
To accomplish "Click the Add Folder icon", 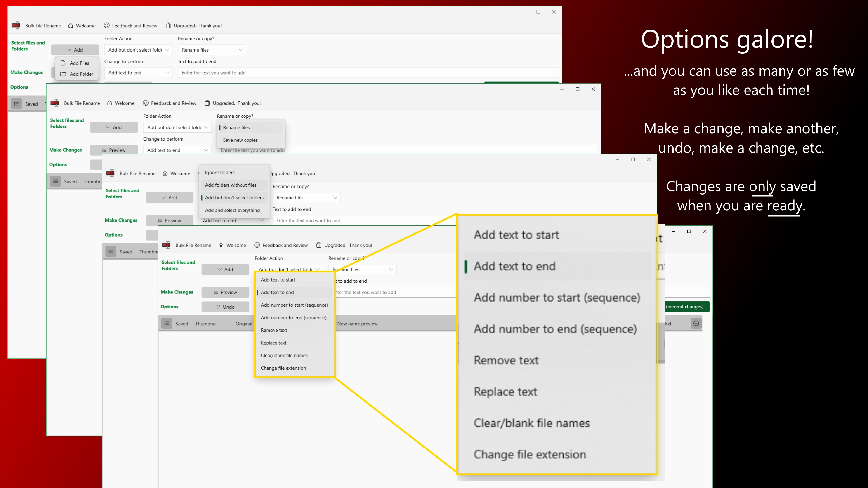I will 63,74.
